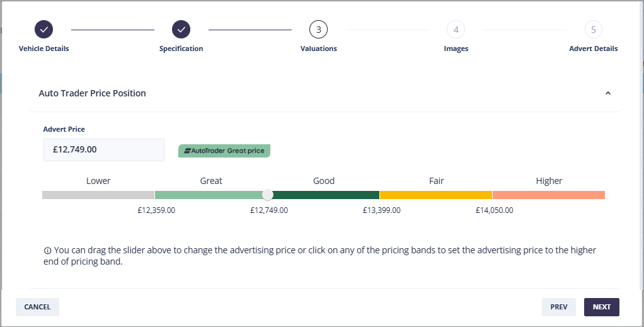Select the grey Lower pricing band
Screen dimensions: 644x327
[x=98, y=195]
